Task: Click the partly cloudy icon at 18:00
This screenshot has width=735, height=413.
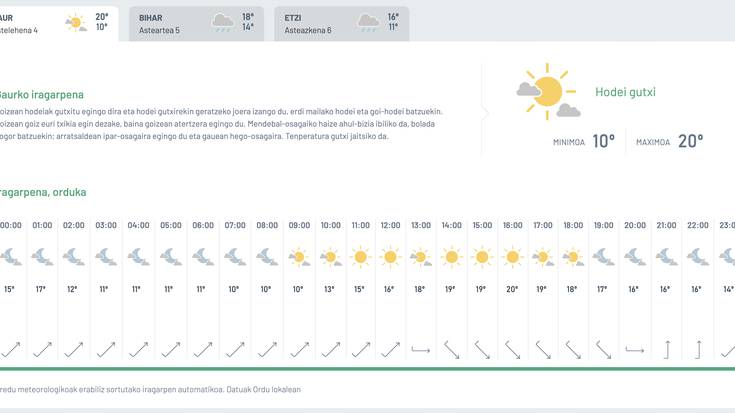Action: pos(573,257)
